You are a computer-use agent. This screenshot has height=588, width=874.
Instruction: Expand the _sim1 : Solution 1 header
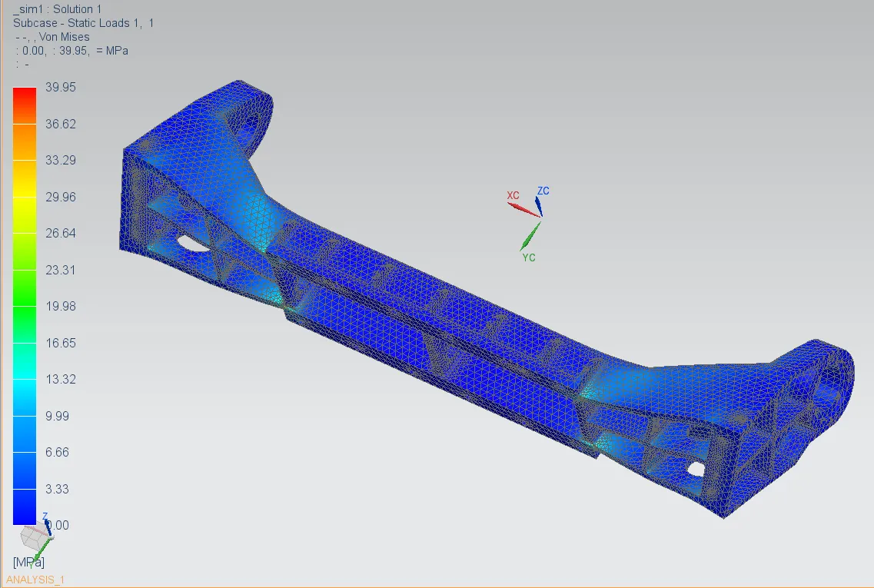coord(55,8)
